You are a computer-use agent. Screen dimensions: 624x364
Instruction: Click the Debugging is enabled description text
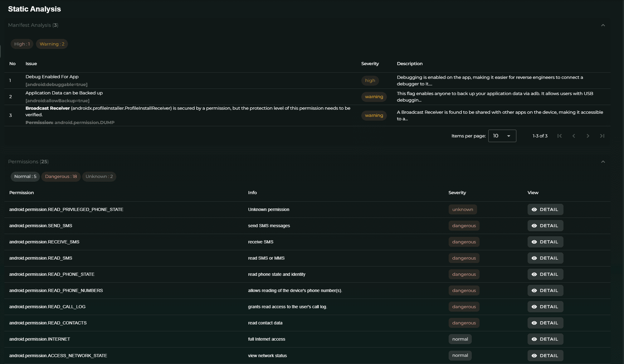pos(490,80)
